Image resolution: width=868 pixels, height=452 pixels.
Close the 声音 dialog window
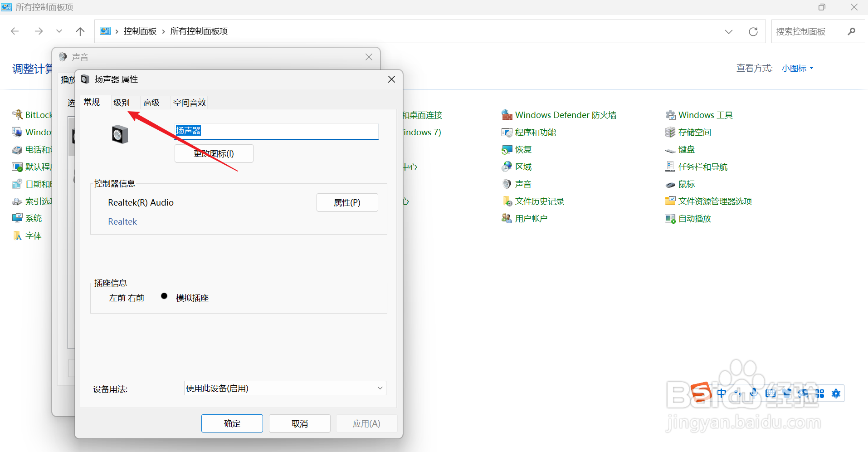click(369, 57)
